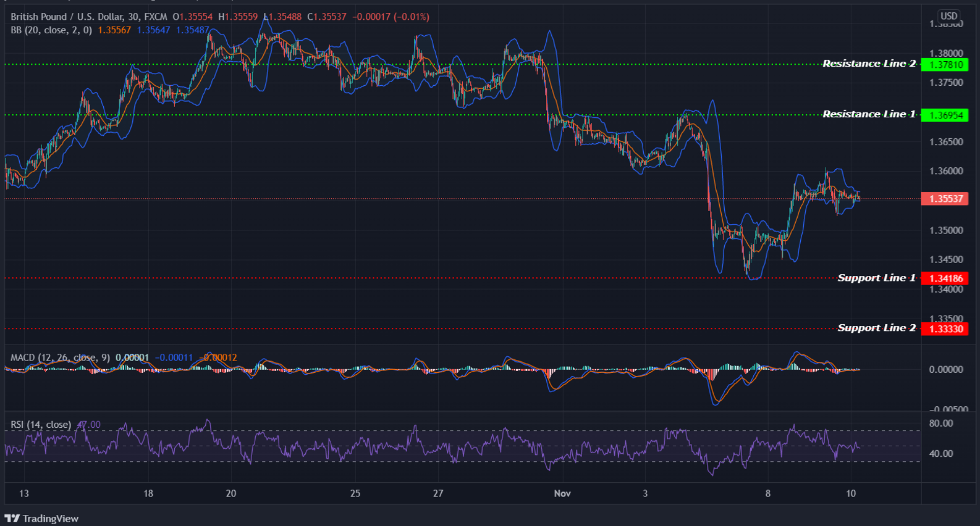Screen dimensions: 980x526
Task: Click the Resistance Line 1 text label
Action: point(869,114)
